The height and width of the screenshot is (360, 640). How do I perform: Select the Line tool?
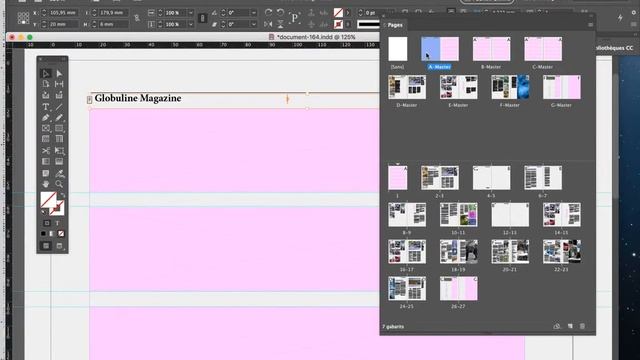coord(59,107)
